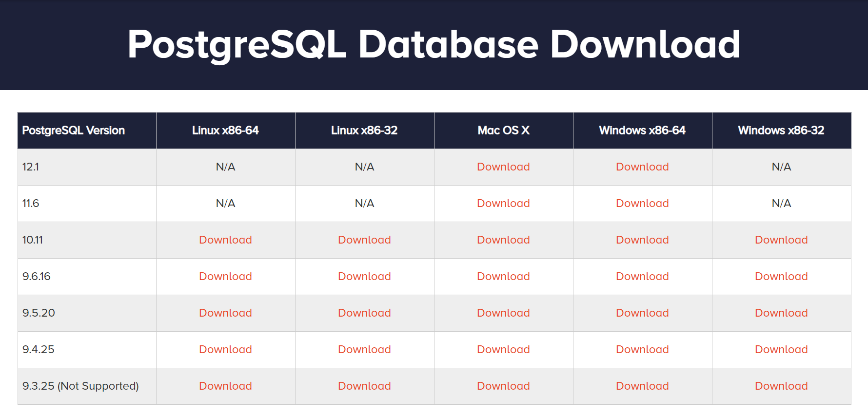Get PostgreSQL 11.6 Windows x86-64 installer
868x415 pixels.
coord(642,203)
